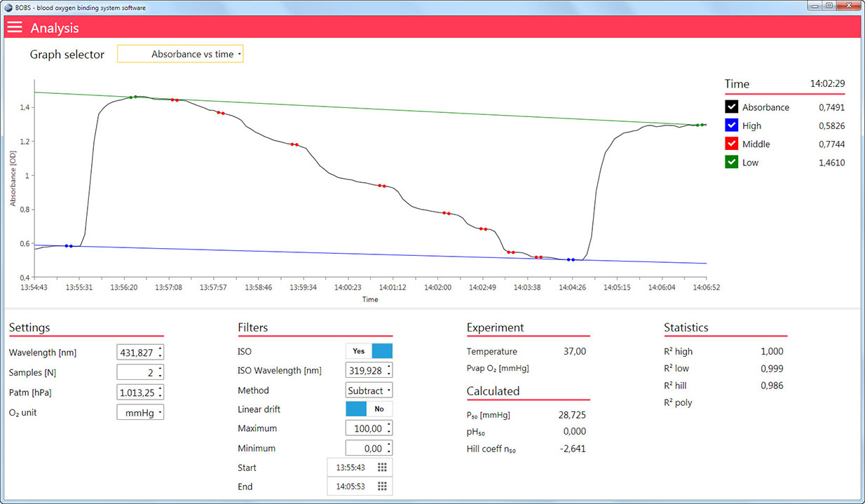This screenshot has height=504, width=865.
Task: Click the Analysis page title
Action: [55, 28]
